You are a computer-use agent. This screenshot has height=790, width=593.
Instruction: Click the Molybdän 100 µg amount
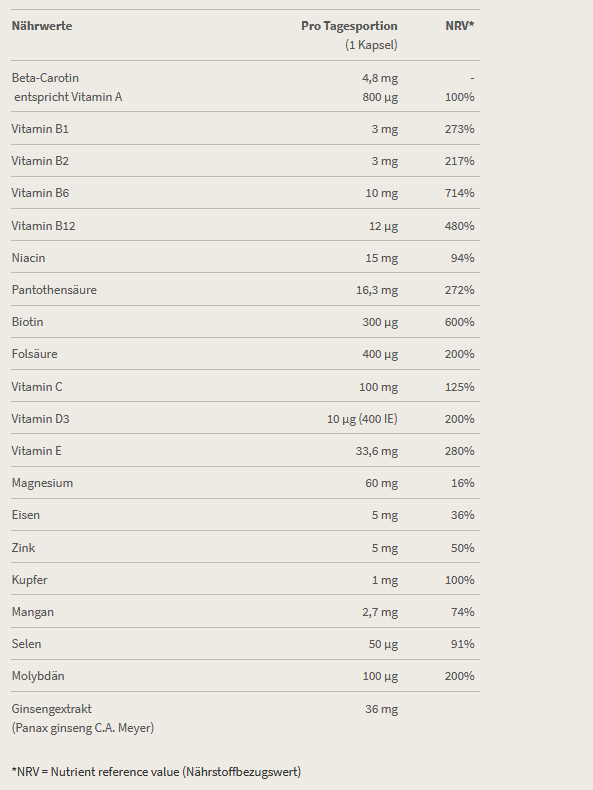point(380,676)
